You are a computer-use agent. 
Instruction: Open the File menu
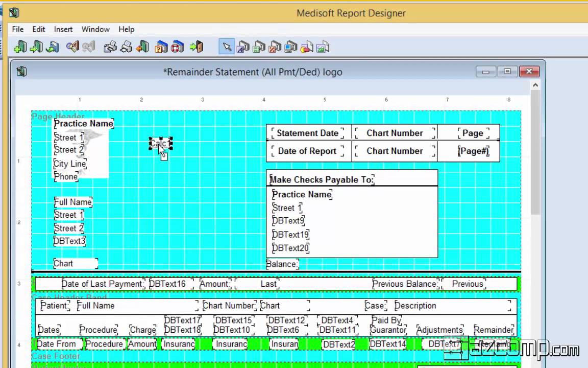tap(18, 29)
